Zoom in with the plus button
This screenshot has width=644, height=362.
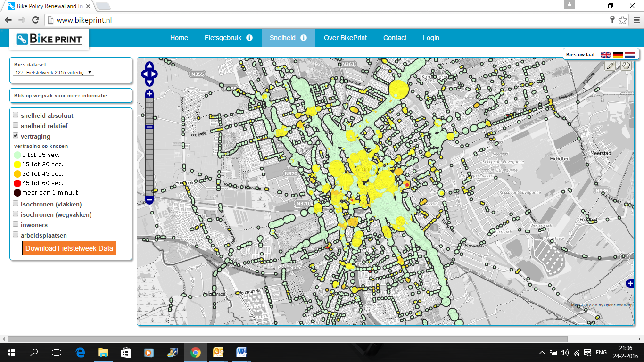pos(149,94)
